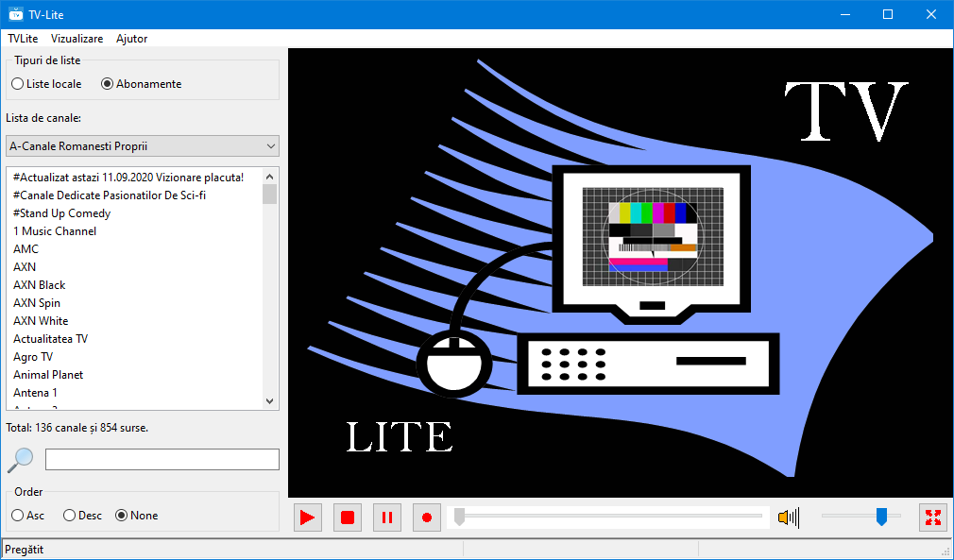Click the magnifying glass search icon
954x560 pixels.
[20, 460]
